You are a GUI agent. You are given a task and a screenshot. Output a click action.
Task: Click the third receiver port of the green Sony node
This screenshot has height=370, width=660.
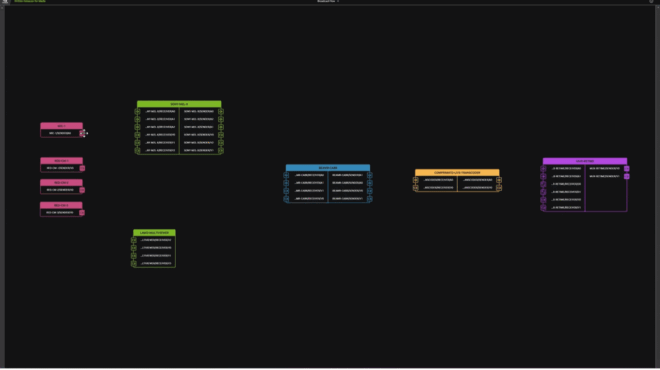click(137, 127)
